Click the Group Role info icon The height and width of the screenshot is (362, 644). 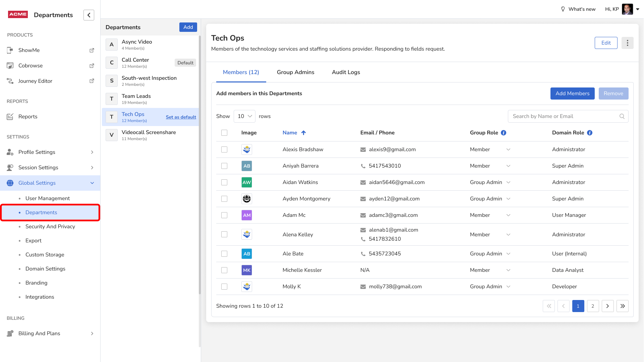point(504,133)
